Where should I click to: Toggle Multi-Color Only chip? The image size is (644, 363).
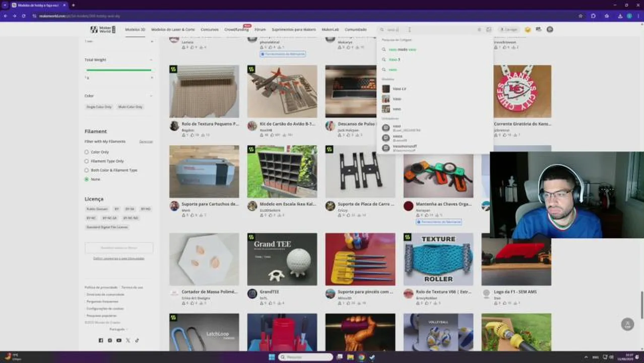(x=130, y=107)
